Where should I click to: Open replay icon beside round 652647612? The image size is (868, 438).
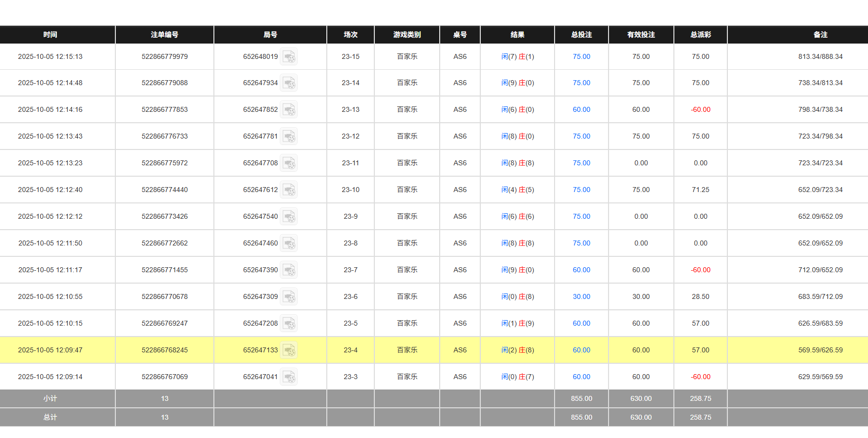(x=289, y=190)
